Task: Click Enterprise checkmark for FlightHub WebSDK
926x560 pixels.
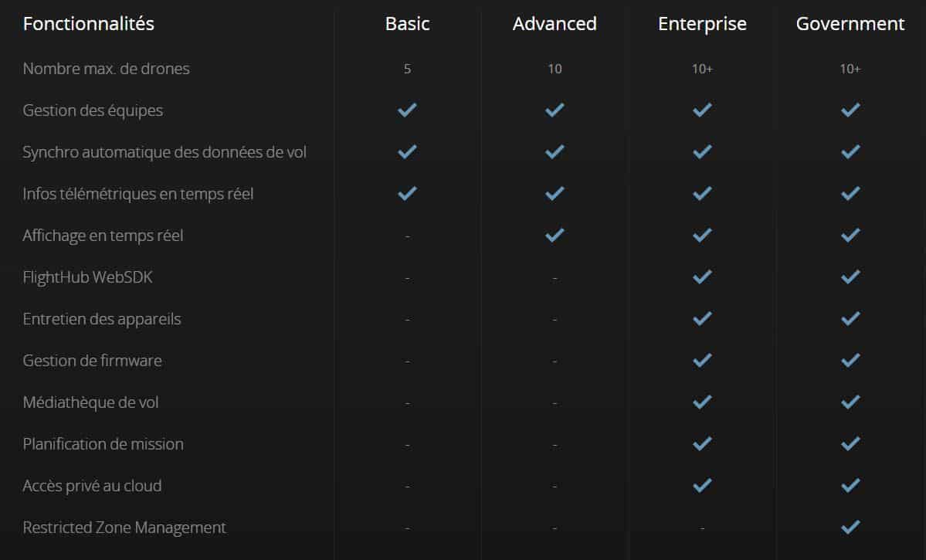Action: point(702,277)
